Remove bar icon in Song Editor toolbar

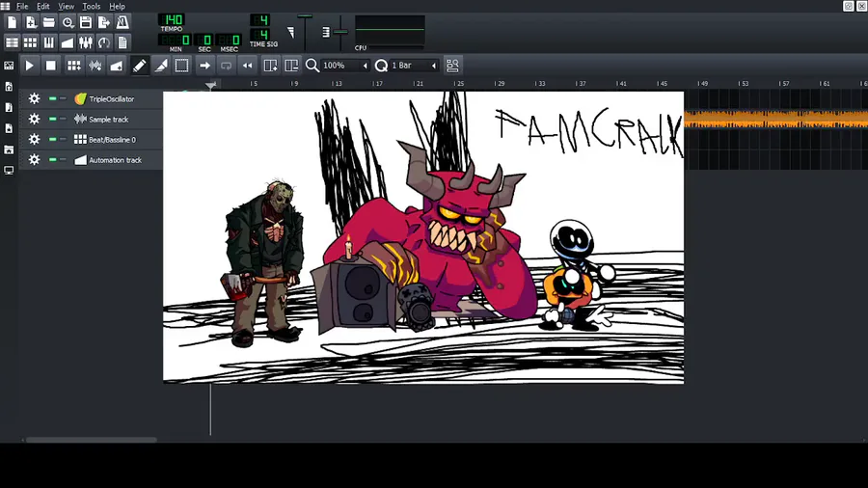coord(291,66)
